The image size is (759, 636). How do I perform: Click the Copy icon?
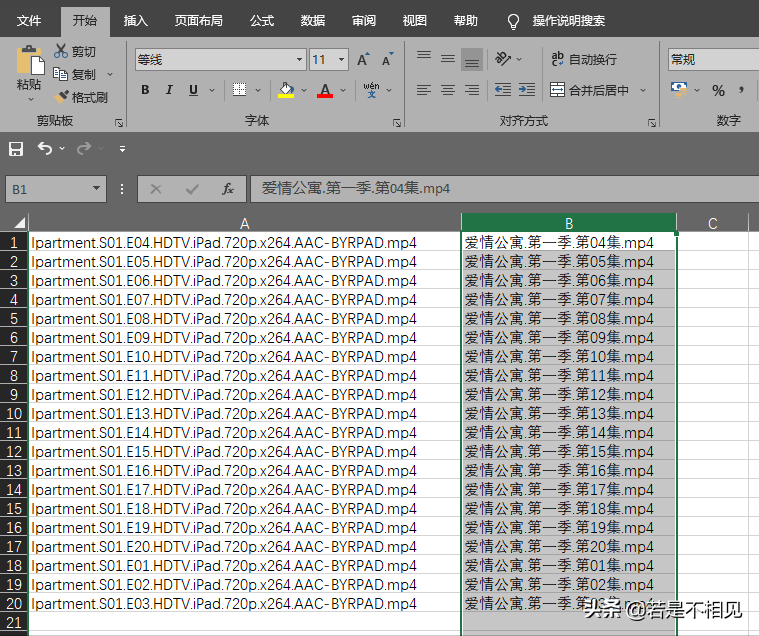pos(61,74)
